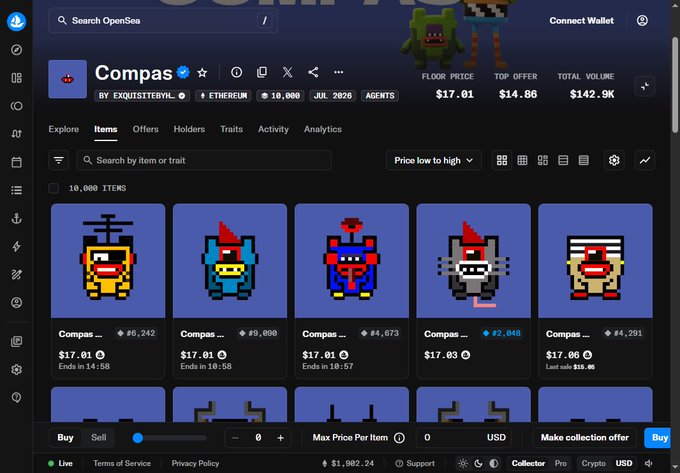680x473 pixels.
Task: Open creator BY EXQUISITEBYH badge
Action: [x=142, y=96]
